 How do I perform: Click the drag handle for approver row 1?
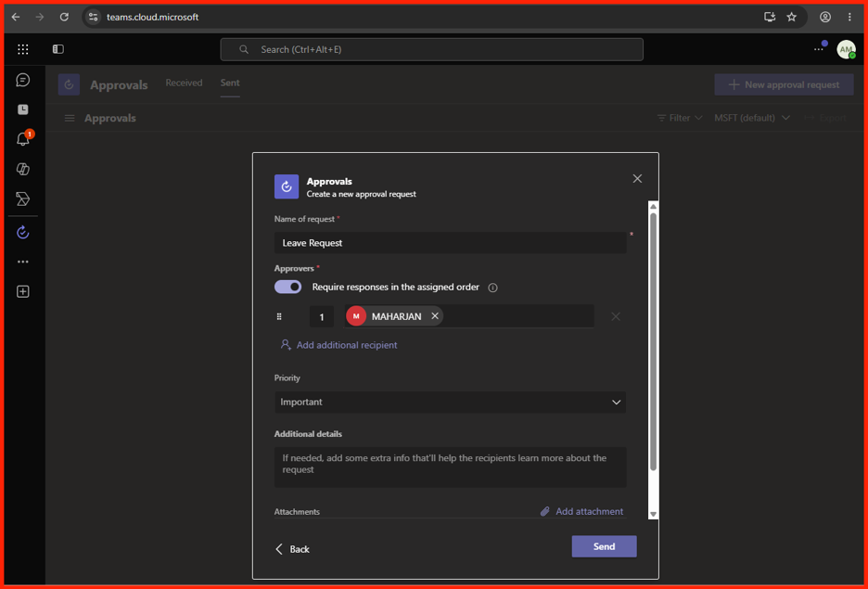point(279,316)
